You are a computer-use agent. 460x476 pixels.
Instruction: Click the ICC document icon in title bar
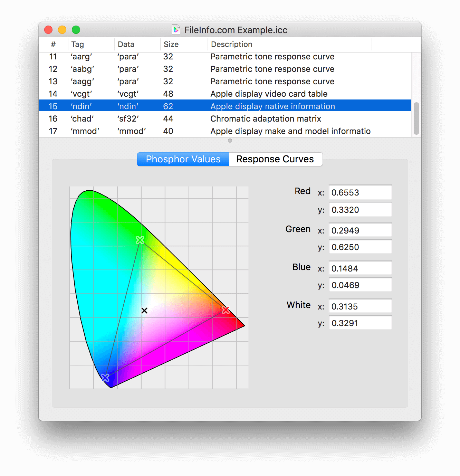[x=176, y=30]
